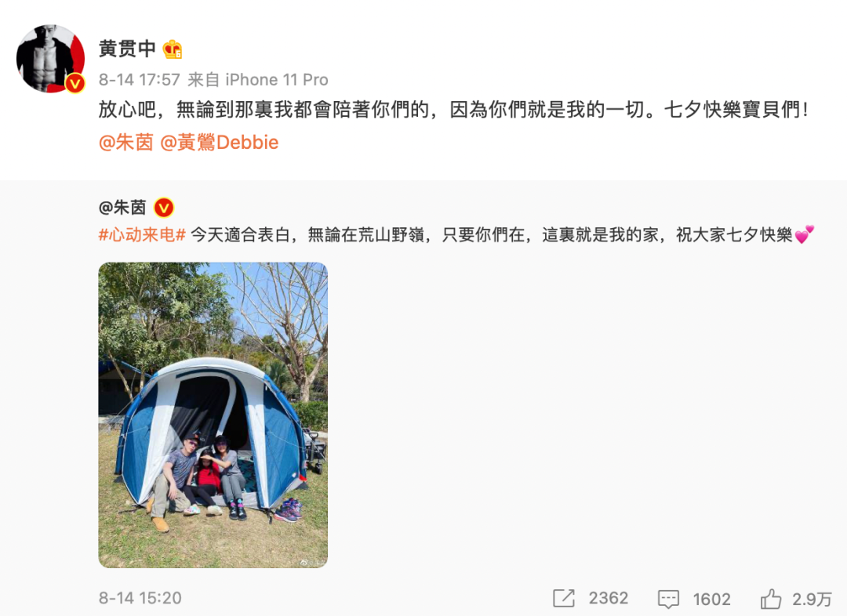Open the @朱茵 mention in the repost text

click(x=125, y=143)
